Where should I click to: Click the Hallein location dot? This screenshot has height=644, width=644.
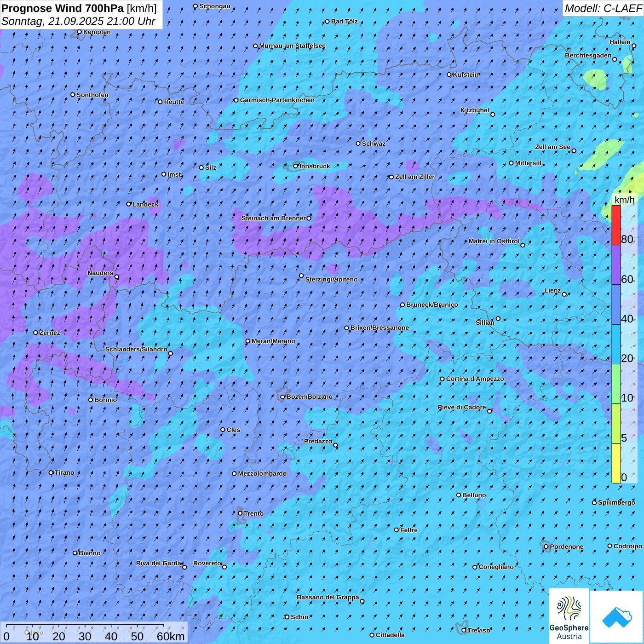(x=634, y=46)
